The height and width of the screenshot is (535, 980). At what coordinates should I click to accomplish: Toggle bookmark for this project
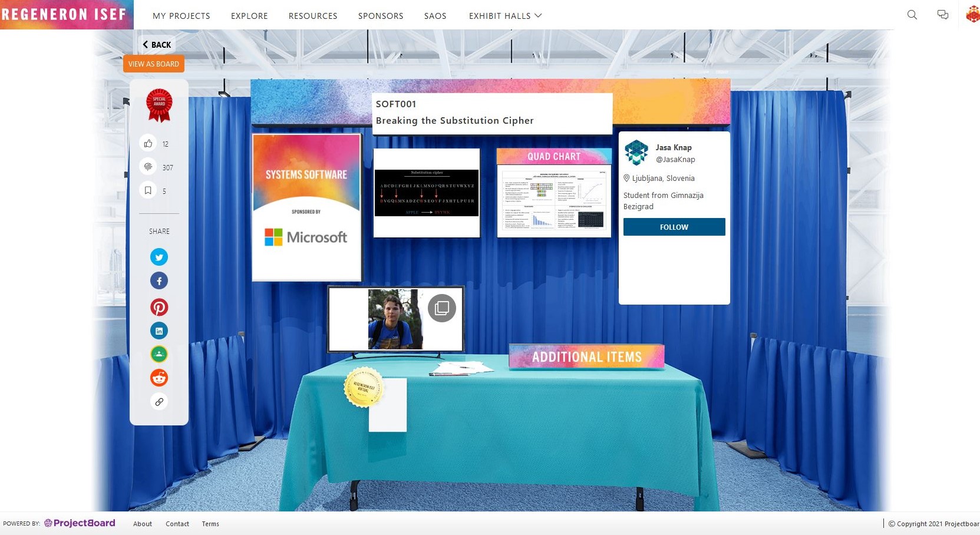click(x=149, y=190)
